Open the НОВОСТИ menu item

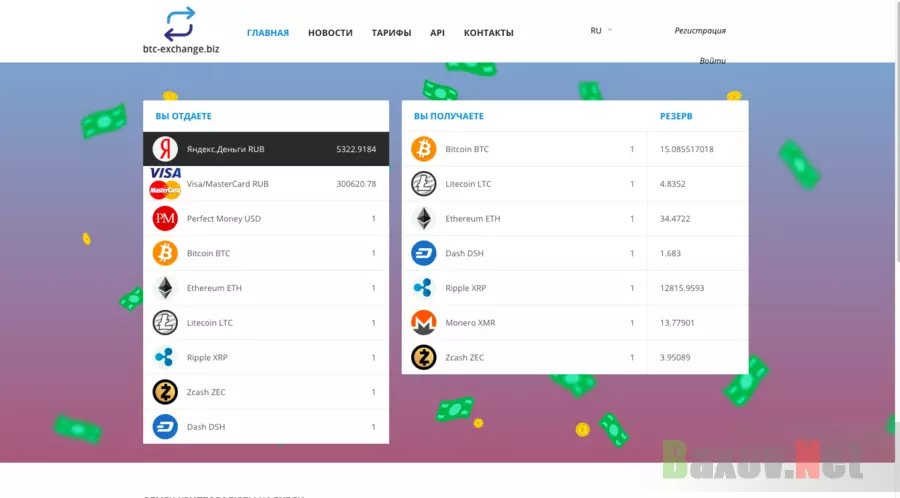click(x=330, y=33)
